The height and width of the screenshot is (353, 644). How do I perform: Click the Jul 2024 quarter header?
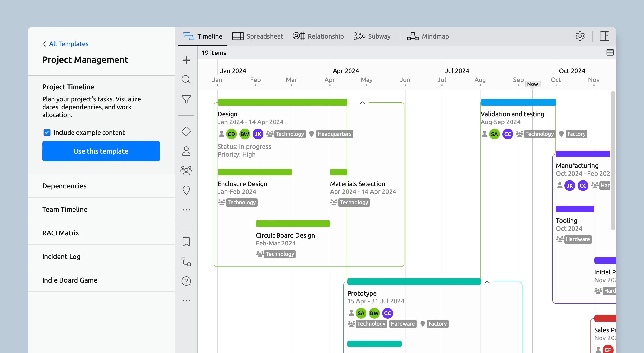457,71
